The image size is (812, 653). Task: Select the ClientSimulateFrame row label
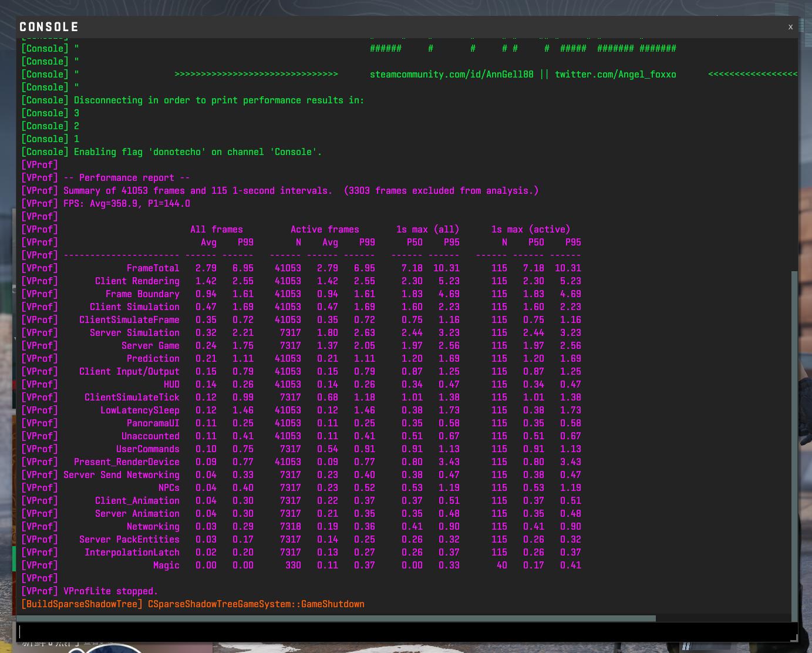pyautogui.click(x=129, y=320)
